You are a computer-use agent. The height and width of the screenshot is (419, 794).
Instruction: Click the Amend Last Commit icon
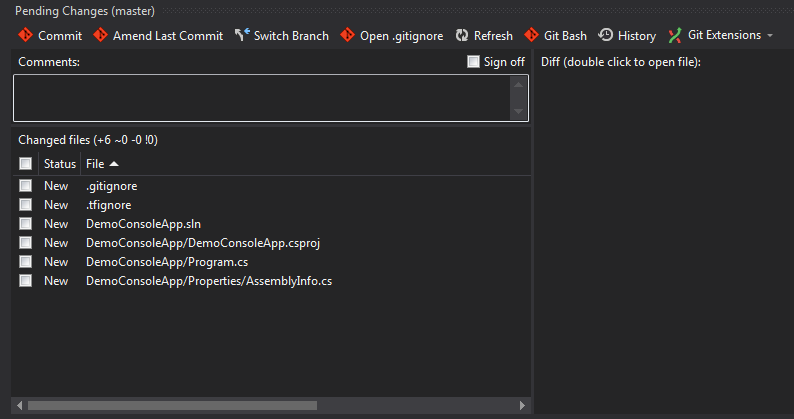coord(100,35)
